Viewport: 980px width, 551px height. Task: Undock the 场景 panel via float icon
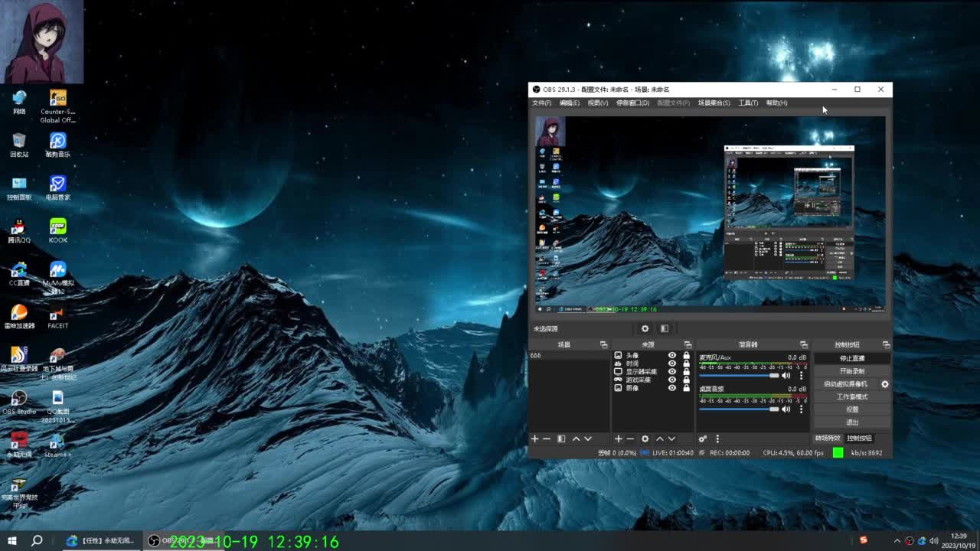click(603, 345)
